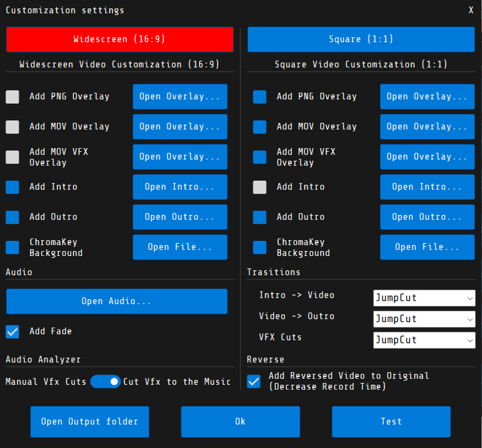Toggle widescreen Add MOV Overlay checkbox

[x=12, y=127]
